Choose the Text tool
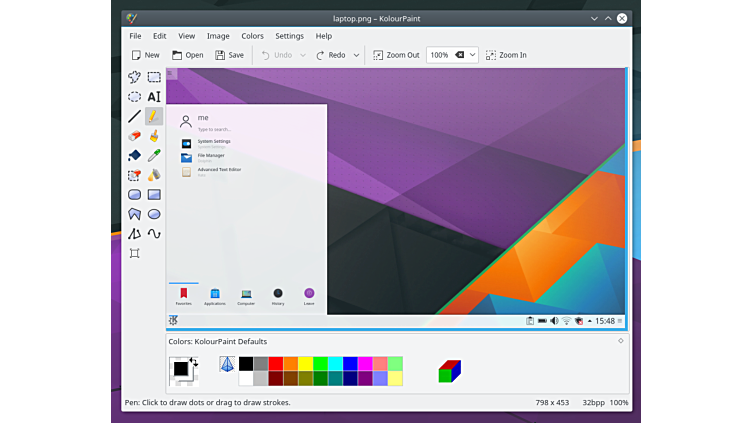 point(154,97)
